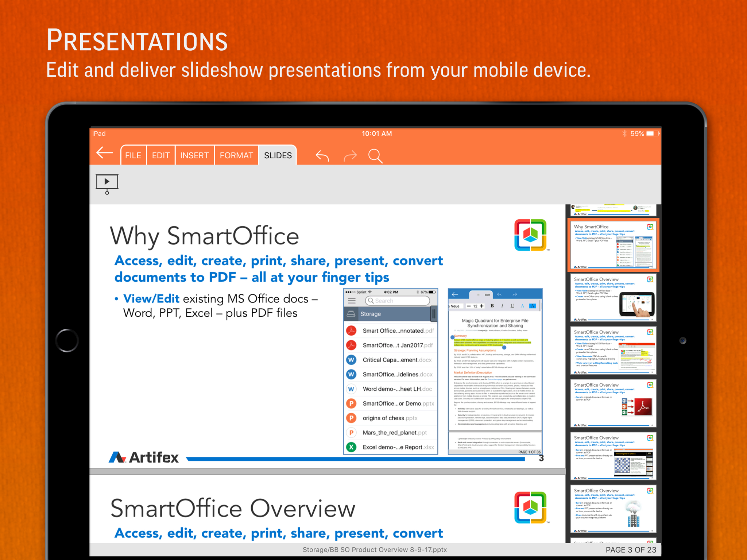Open the INSERT tab
The image size is (747, 560).
194,155
